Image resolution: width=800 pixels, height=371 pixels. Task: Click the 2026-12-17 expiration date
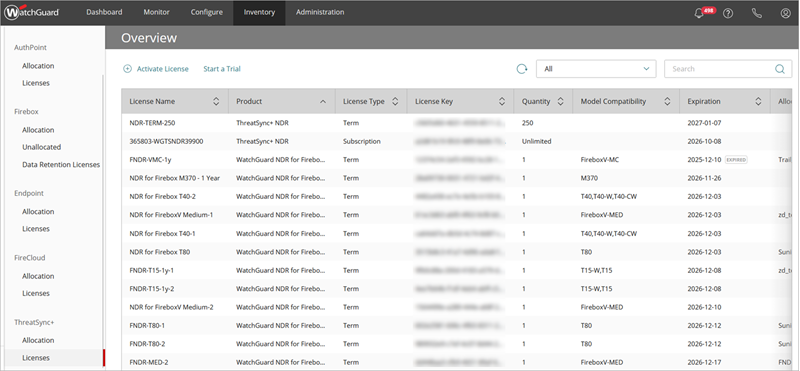coord(704,362)
